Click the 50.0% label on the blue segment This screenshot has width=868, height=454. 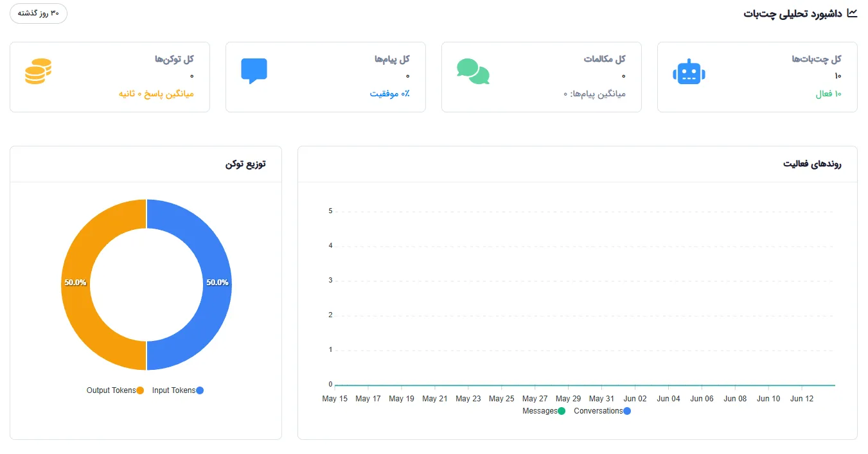[217, 283]
